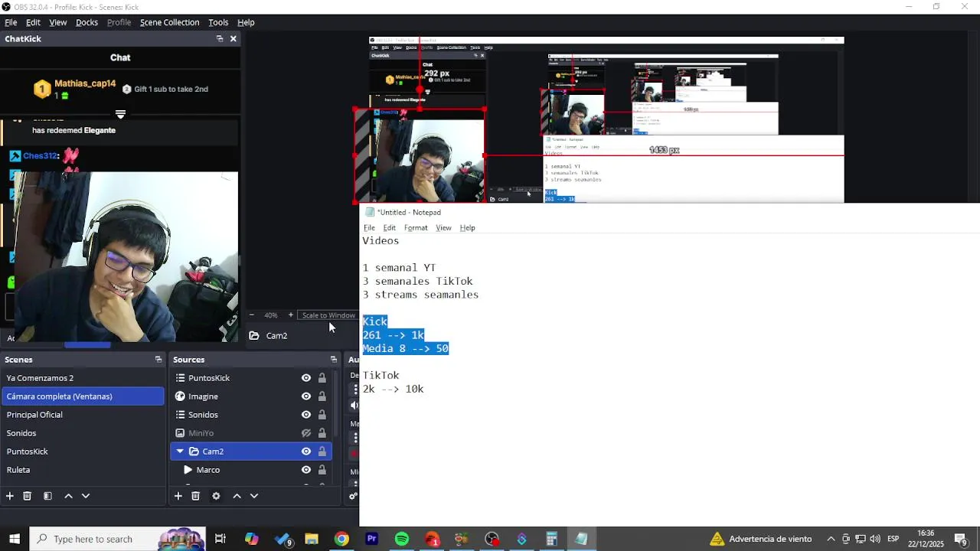This screenshot has width=980, height=551.
Task: Hide the Cam2 group source
Action: (306, 452)
